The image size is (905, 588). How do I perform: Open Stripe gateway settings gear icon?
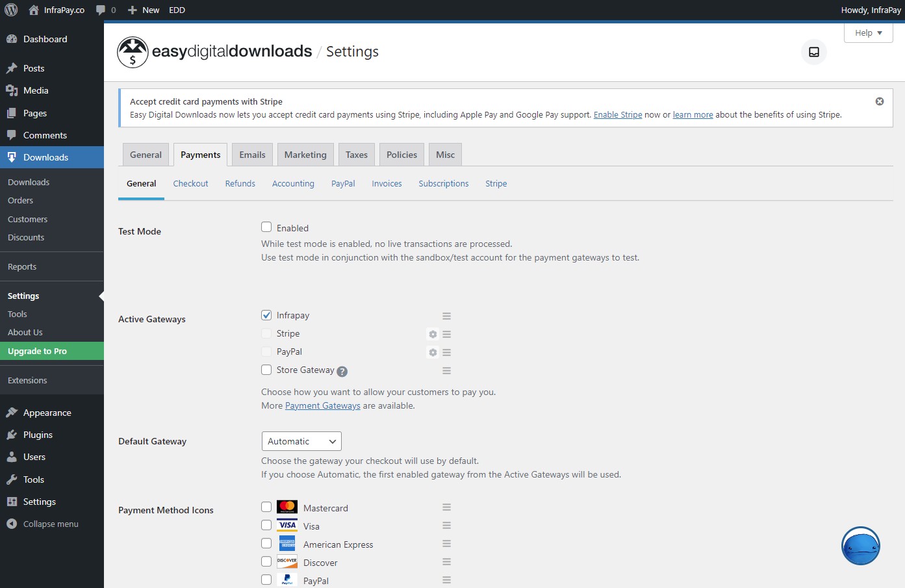click(433, 334)
